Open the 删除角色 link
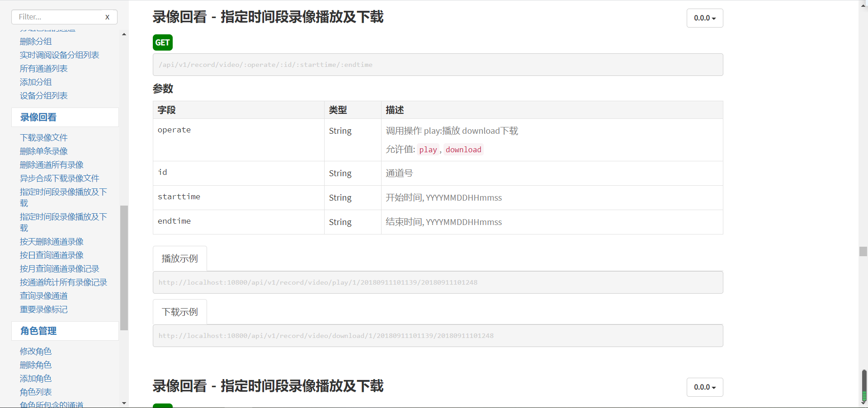This screenshot has width=868, height=408. [36, 365]
